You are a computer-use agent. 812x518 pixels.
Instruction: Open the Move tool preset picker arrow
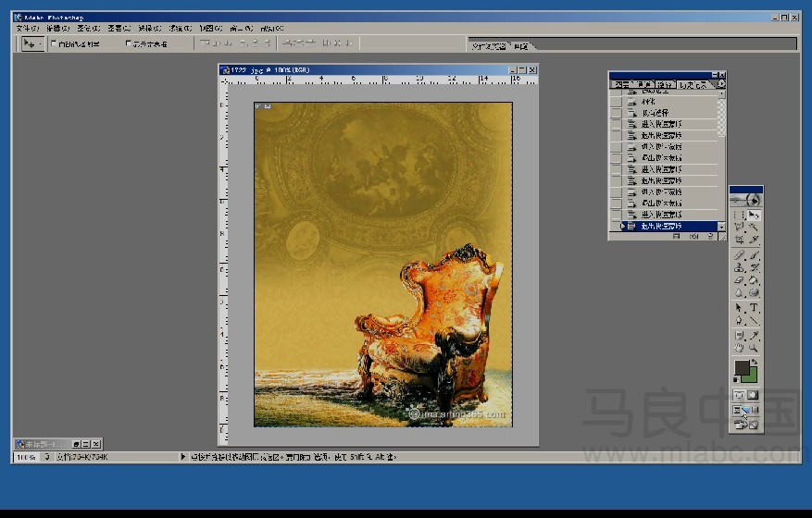point(39,44)
